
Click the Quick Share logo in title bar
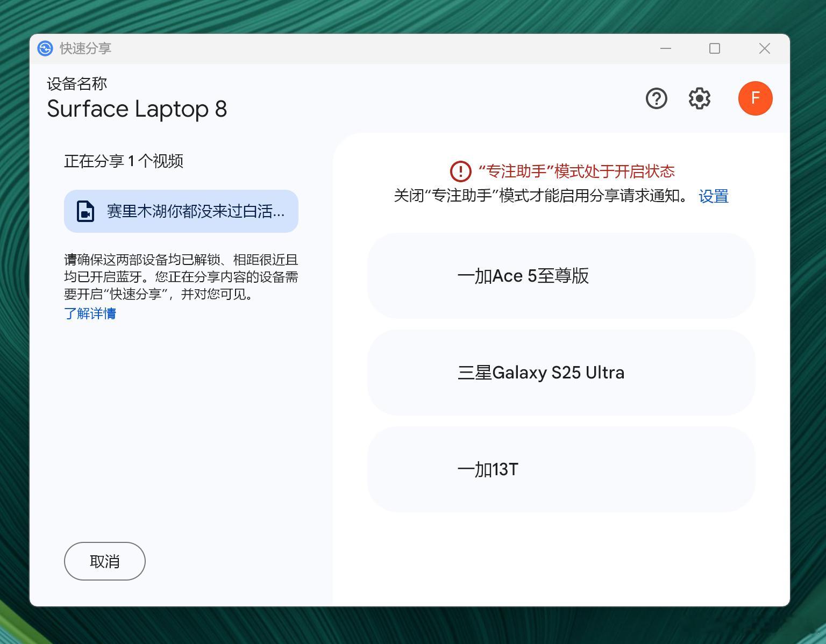pyautogui.click(x=45, y=48)
